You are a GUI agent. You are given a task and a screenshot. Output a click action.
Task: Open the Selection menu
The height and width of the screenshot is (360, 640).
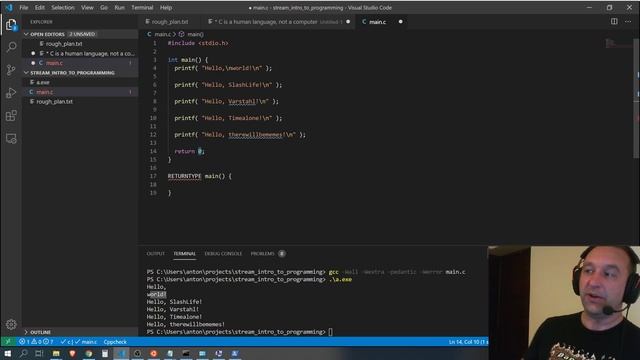pos(63,7)
